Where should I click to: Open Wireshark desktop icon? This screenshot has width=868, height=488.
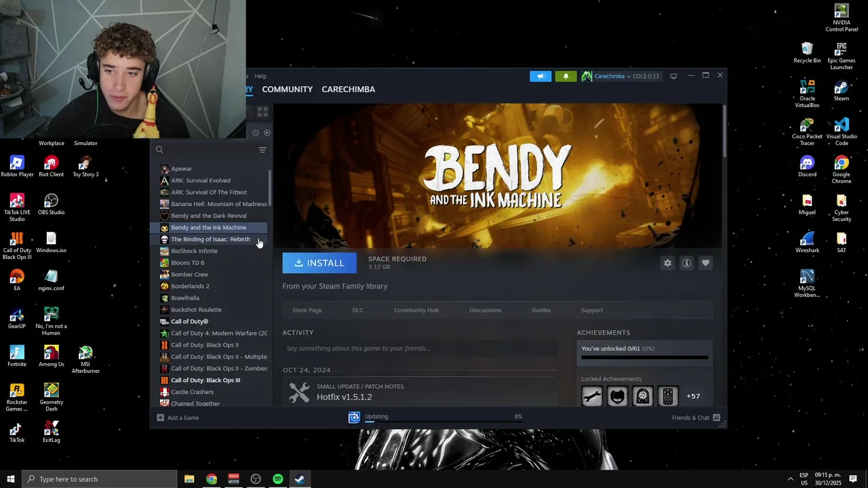pos(807,242)
